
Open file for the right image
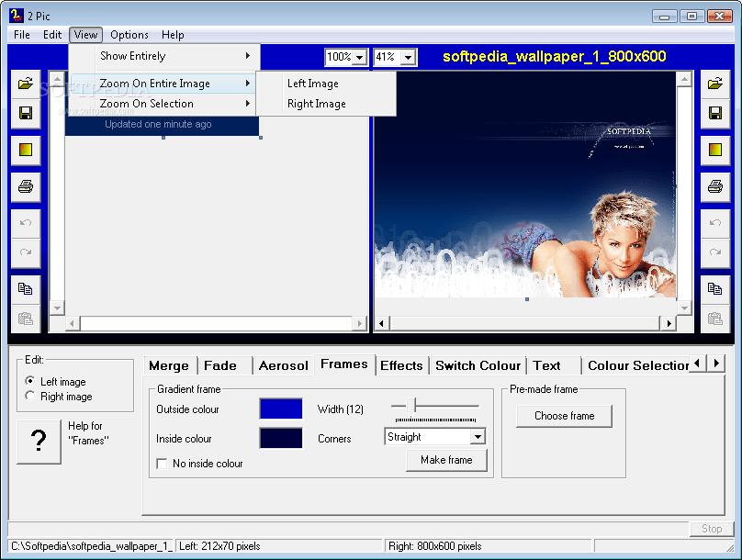(x=715, y=84)
